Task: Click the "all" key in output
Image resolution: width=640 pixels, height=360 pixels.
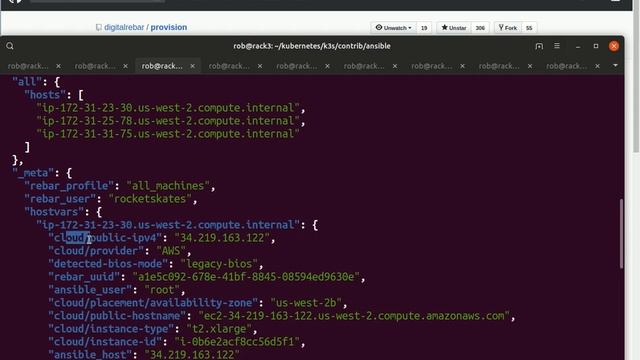Action: pos(27,82)
